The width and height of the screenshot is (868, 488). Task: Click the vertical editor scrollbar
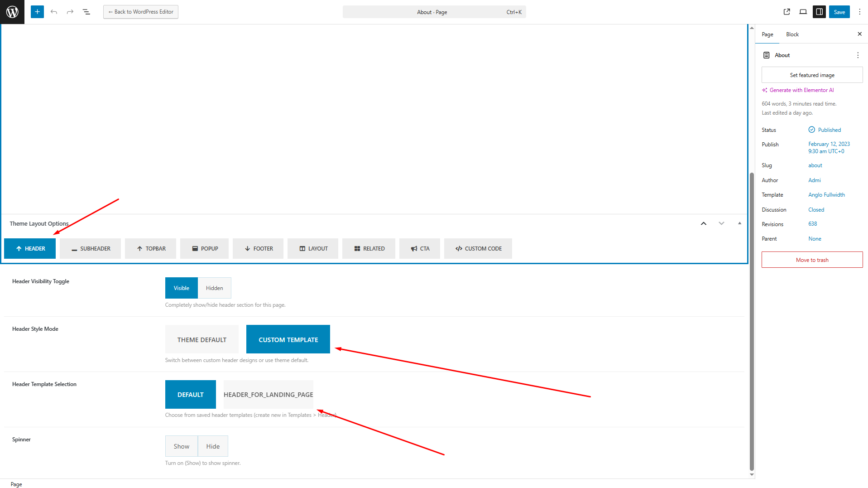tap(752, 317)
